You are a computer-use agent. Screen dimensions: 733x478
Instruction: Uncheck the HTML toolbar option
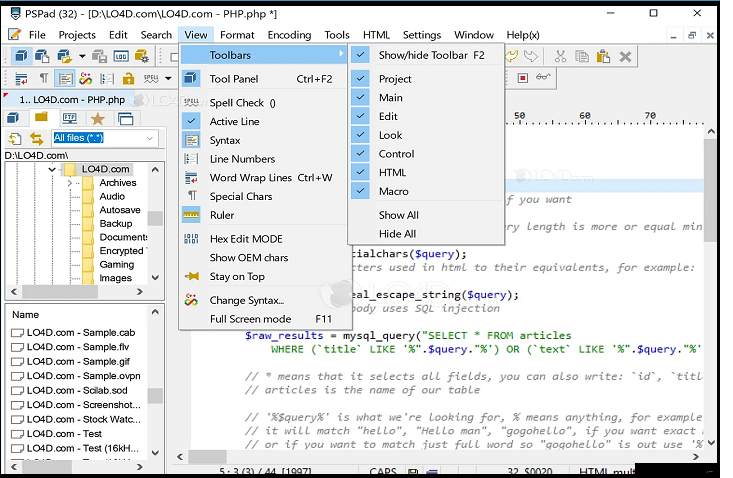(391, 172)
